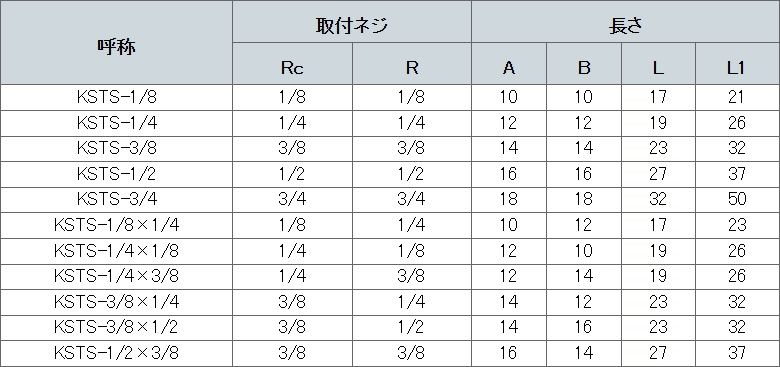
Task: Select the KSTS-3/8×1/4 row name
Action: [116, 301]
